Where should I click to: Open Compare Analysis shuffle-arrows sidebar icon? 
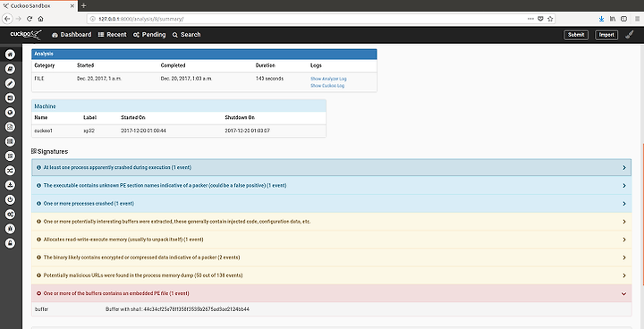coord(10,171)
